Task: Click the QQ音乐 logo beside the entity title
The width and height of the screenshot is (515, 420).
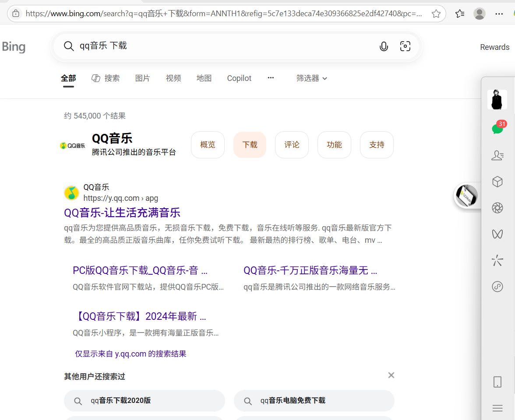Action: click(73, 145)
